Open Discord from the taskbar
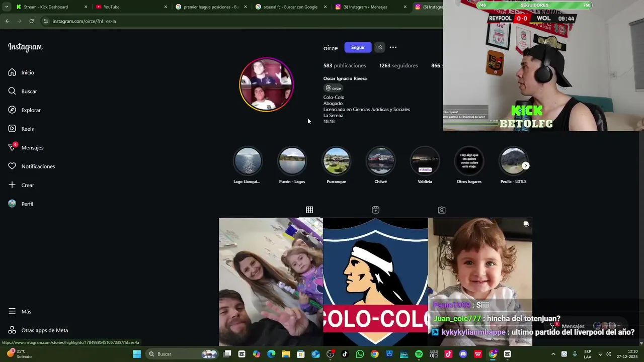The width and height of the screenshot is (644, 362). tap(463, 354)
